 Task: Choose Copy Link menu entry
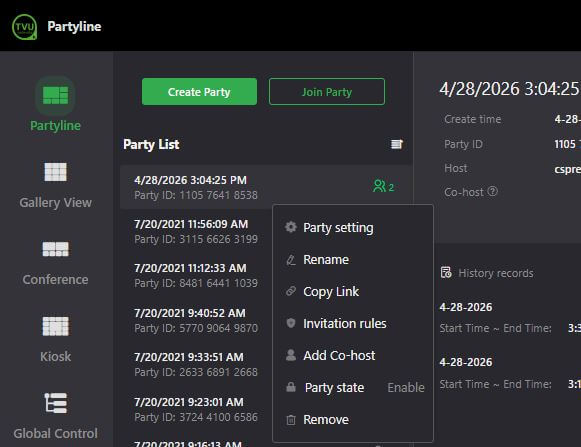pyautogui.click(x=353, y=291)
